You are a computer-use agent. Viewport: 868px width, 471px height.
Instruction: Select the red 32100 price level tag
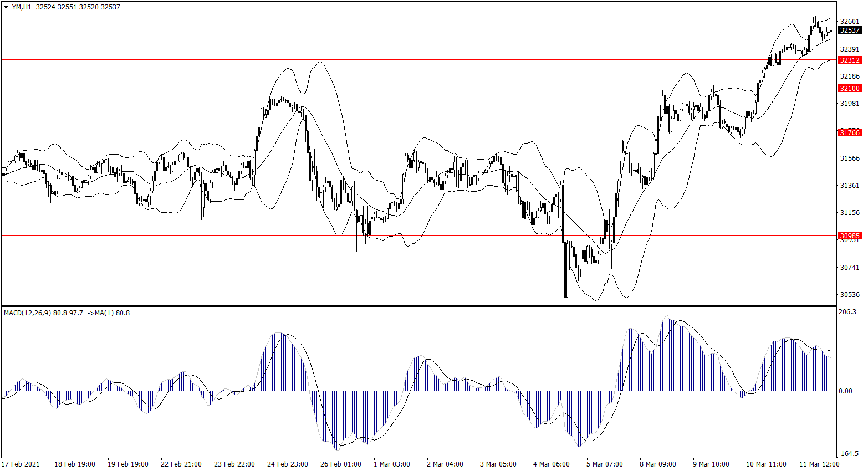[850, 88]
